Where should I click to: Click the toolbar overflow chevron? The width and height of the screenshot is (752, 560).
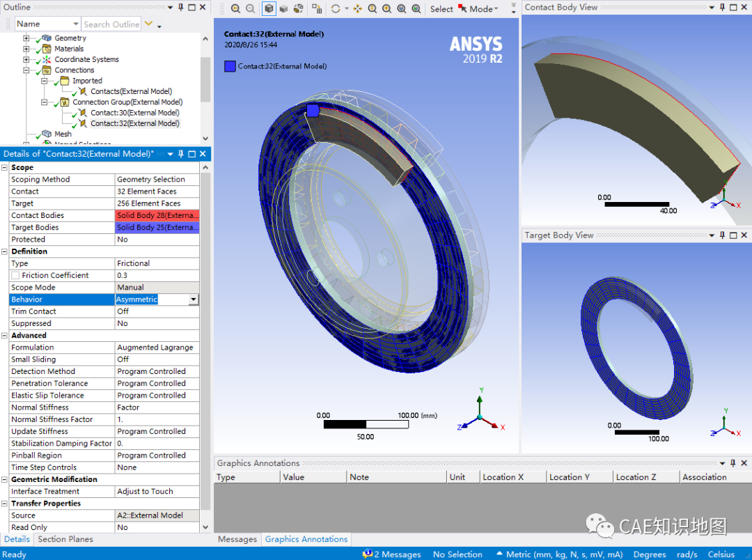513,8
